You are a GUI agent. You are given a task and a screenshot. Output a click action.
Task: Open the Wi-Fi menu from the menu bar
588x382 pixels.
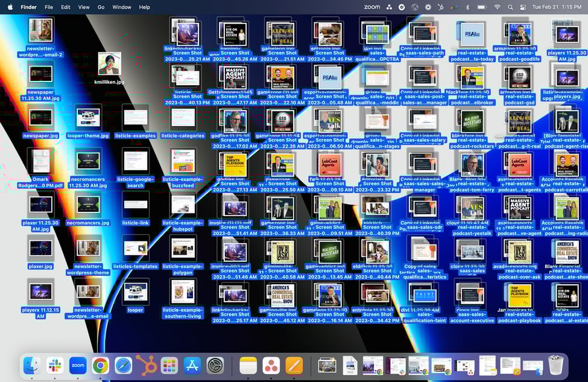498,7
